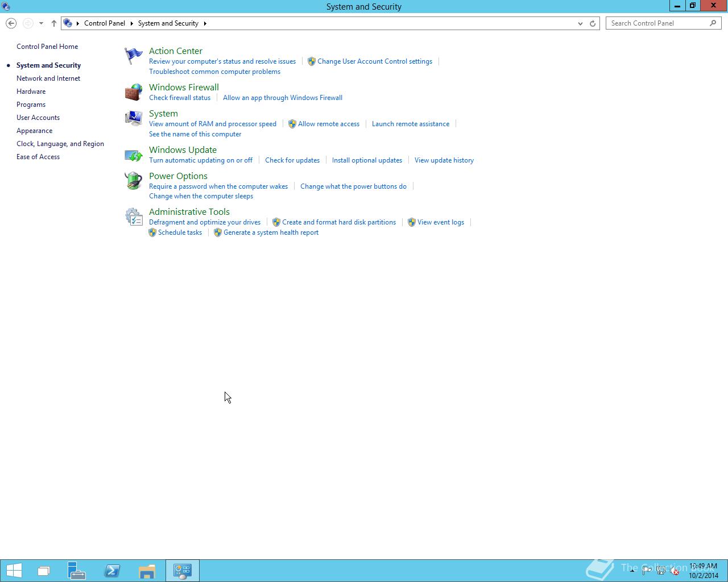Screen dimensions: 728x582
Task: Focus the Search Control Panel field
Action: tap(664, 23)
